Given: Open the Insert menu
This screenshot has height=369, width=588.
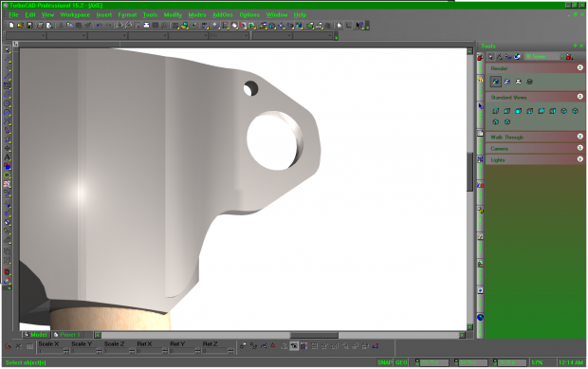Looking at the screenshot, I should (x=104, y=15).
